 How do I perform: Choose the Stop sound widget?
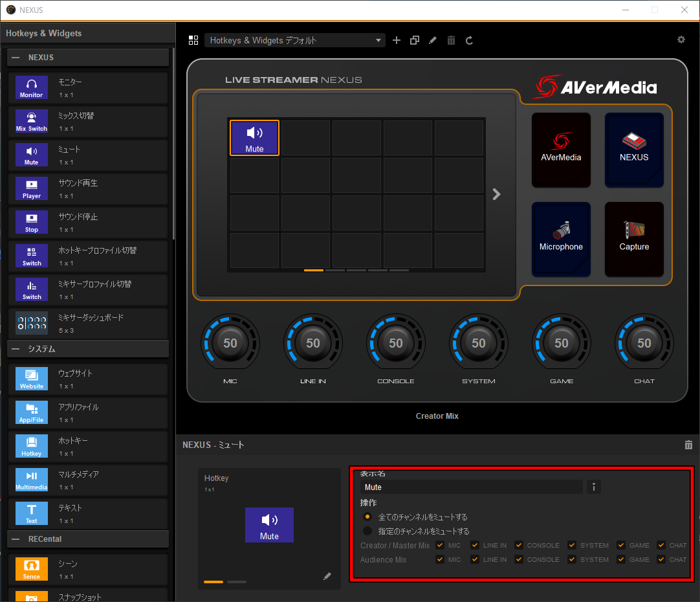(31, 222)
